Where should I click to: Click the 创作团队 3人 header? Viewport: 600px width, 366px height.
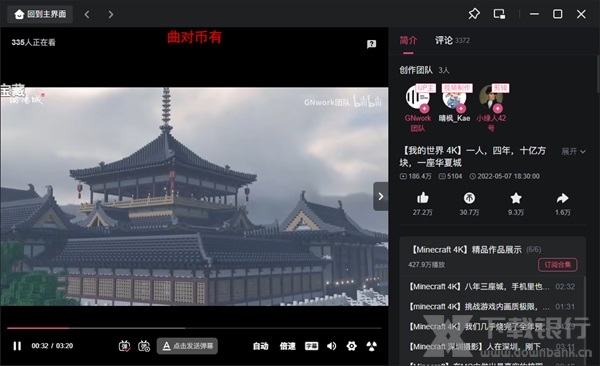coord(424,70)
